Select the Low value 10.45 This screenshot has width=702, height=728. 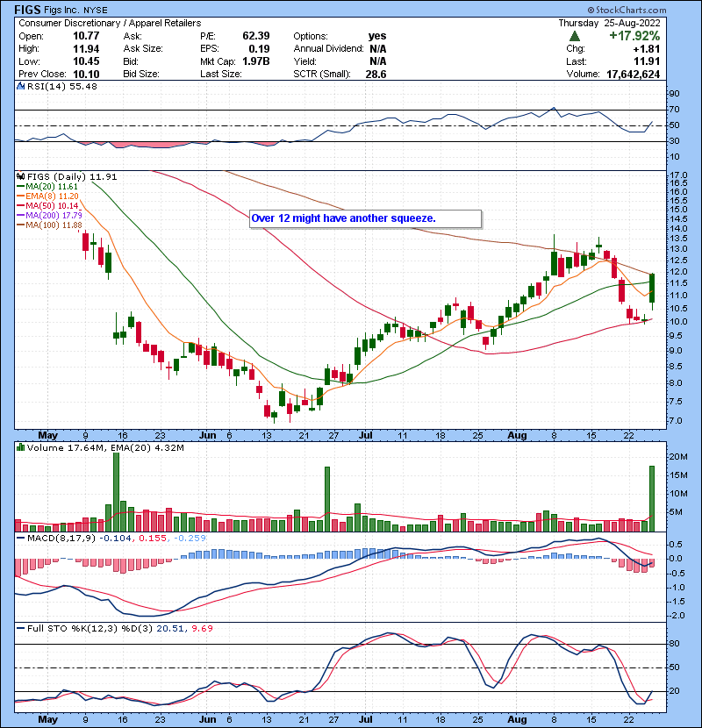click(x=86, y=61)
